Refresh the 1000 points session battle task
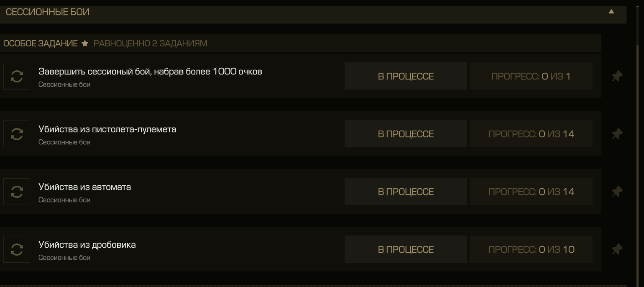This screenshot has height=287, width=644. pos(17,76)
